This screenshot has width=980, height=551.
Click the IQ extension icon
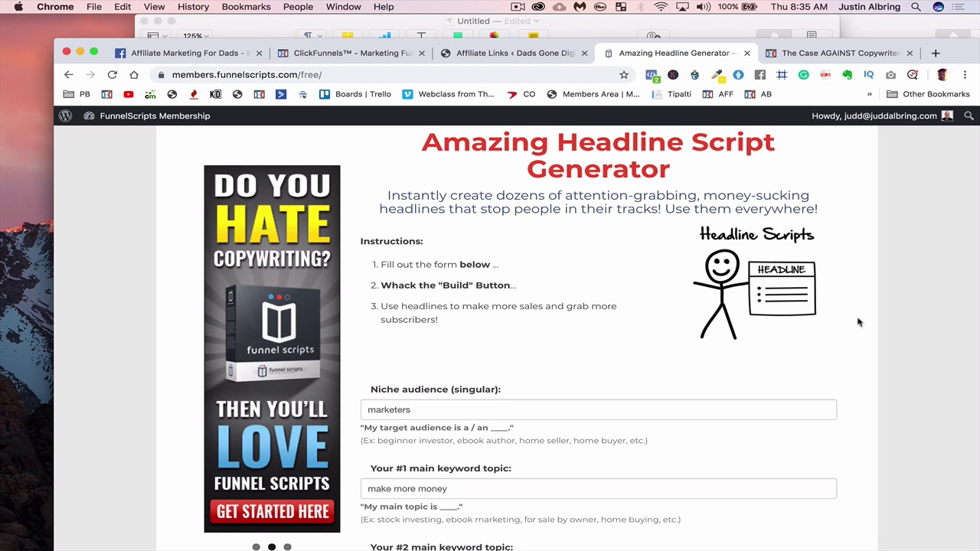[x=868, y=75]
